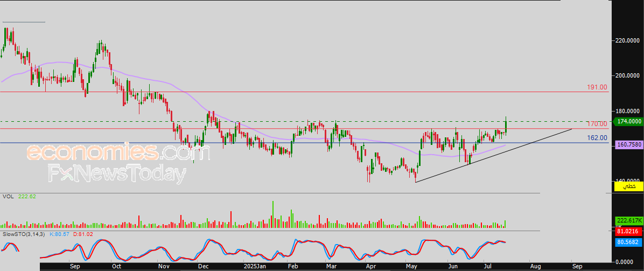This screenshot has width=644, height=271.
Task: Click the Sep label at timeline start
Action: pos(74,267)
